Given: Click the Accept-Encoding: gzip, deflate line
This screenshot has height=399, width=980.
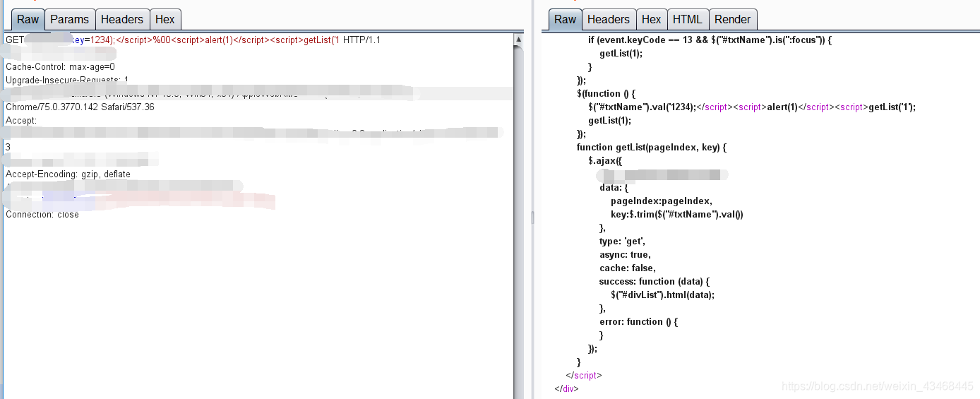Looking at the screenshot, I should [68, 174].
